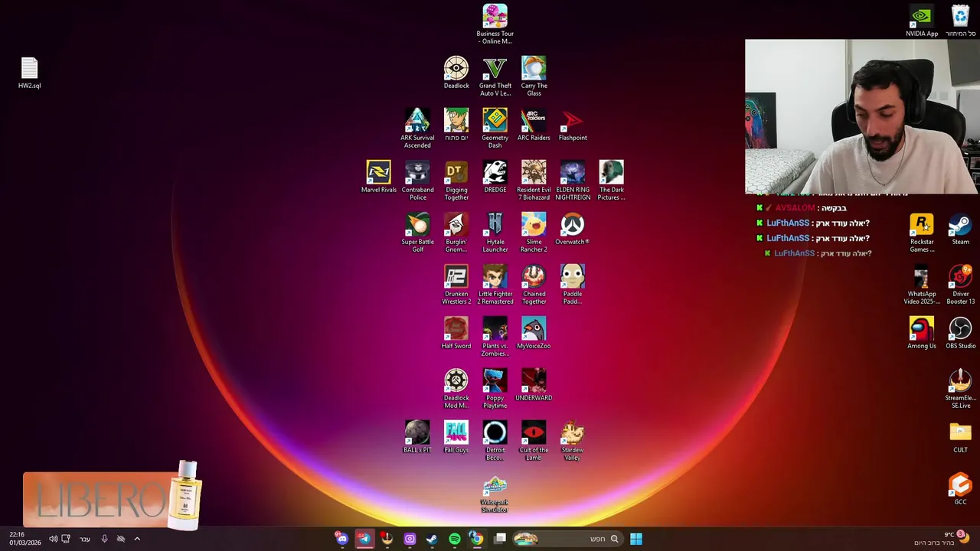Launch Among Us from desktop

pyautogui.click(x=922, y=333)
